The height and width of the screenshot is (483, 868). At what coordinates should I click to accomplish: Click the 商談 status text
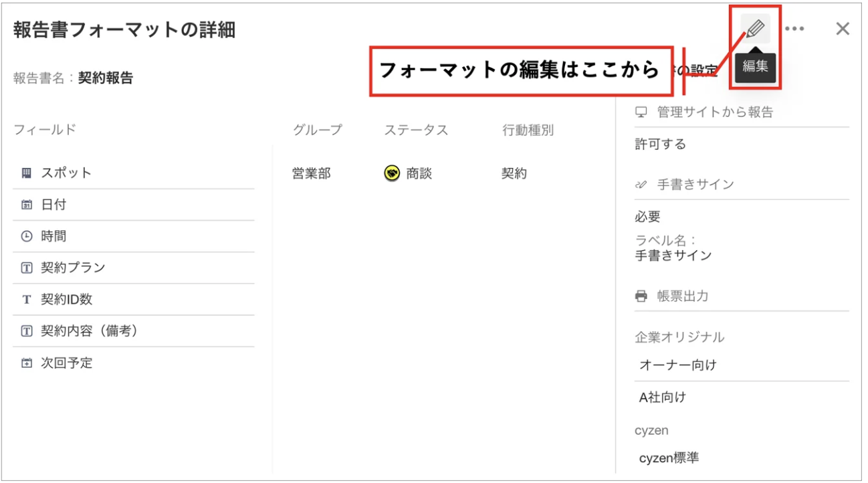click(x=419, y=173)
